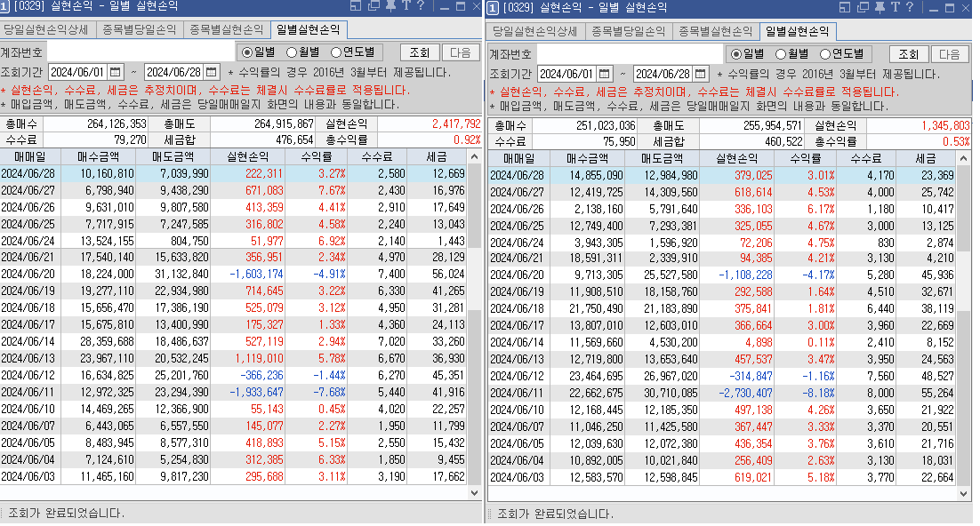Click 실현손익 column header in left table
The image size is (980, 526).
click(248, 156)
